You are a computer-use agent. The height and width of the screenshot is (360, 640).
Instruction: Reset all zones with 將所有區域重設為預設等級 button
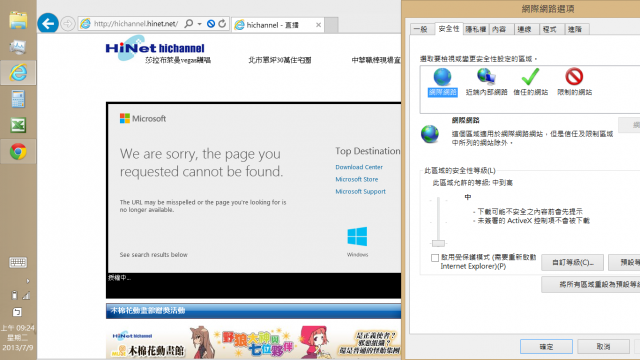(x=591, y=284)
